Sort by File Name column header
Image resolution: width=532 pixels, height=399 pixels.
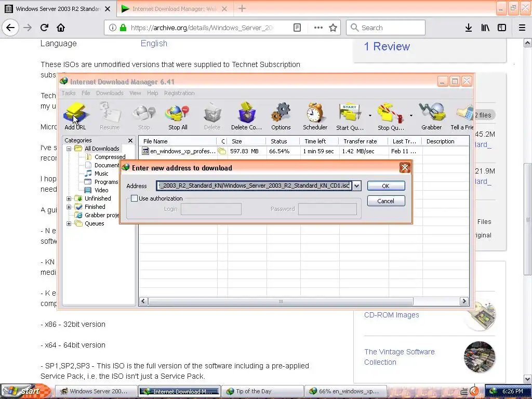(x=178, y=141)
